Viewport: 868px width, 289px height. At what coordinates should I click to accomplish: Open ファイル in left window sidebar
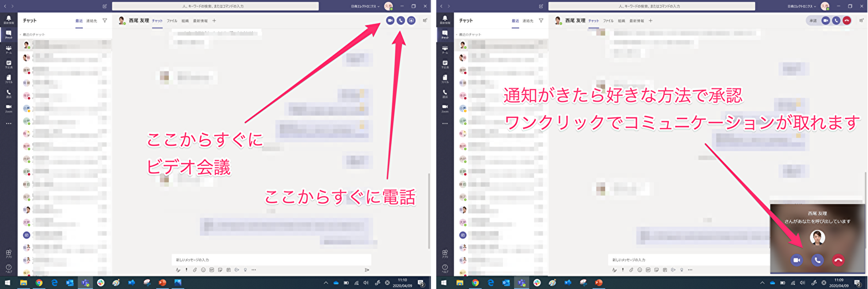click(9, 79)
